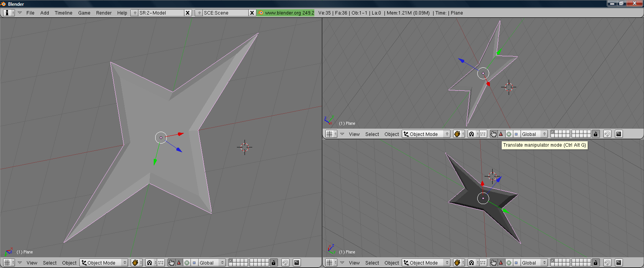Viewport: 644px width, 268px height.
Task: Enable rotate manipulator circle in top-right viewport header
Action: point(509,134)
